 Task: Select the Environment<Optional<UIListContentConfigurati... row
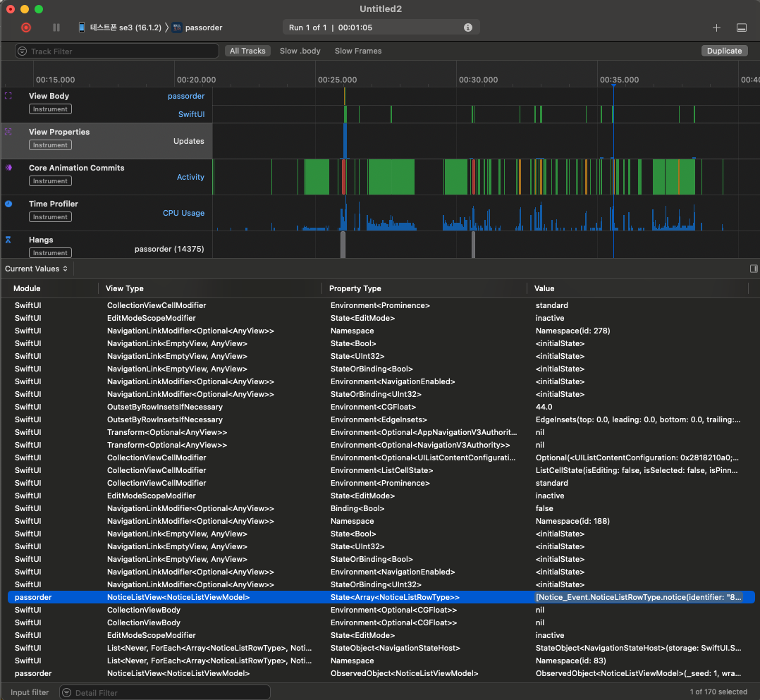point(381,458)
